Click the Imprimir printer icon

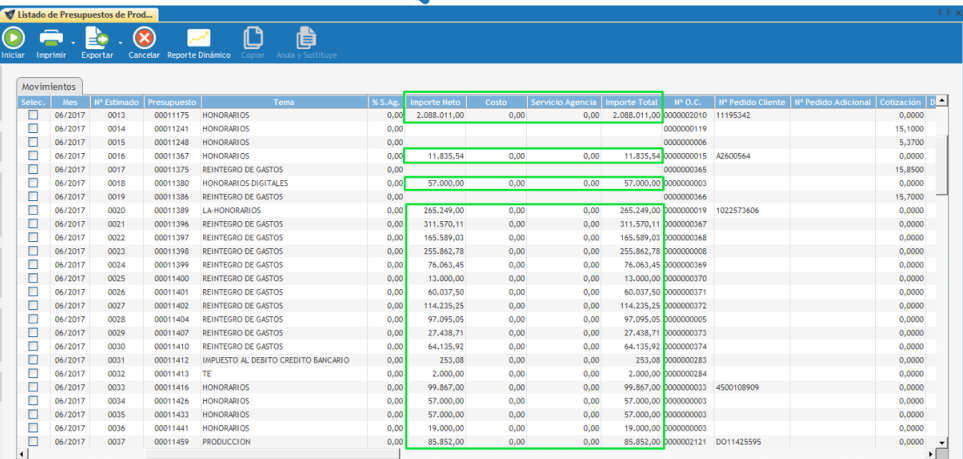pyautogui.click(x=50, y=38)
